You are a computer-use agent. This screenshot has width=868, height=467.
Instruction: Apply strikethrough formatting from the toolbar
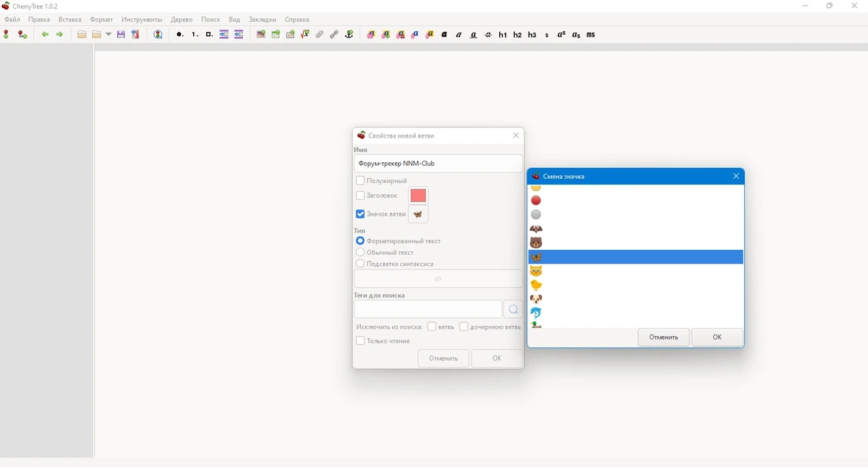pyautogui.click(x=488, y=35)
